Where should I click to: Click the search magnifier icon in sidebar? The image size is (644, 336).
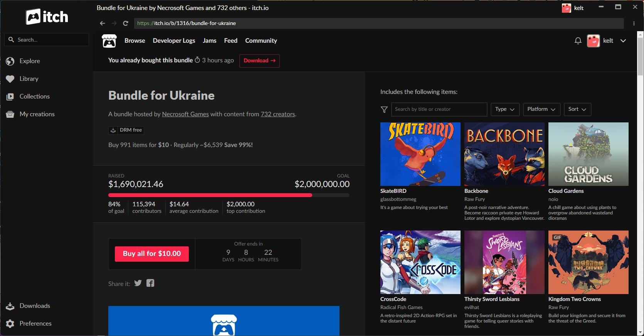(x=11, y=40)
